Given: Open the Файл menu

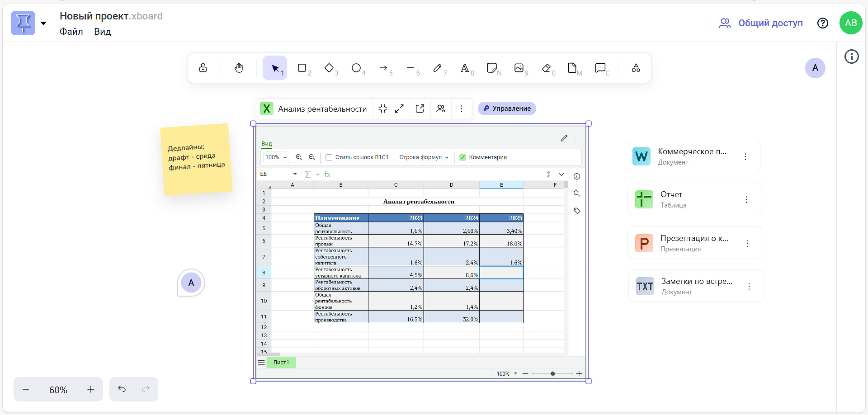Looking at the screenshot, I should (71, 32).
